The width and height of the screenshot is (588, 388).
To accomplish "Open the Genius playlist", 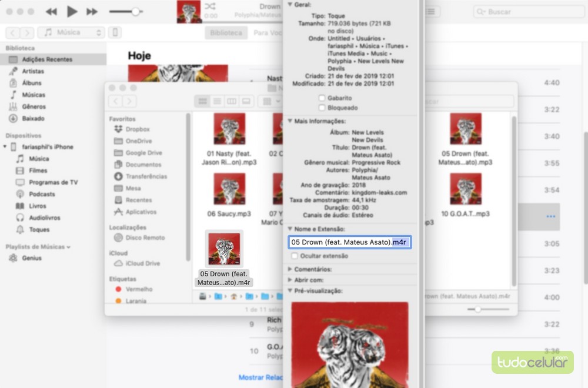I will pos(32,258).
